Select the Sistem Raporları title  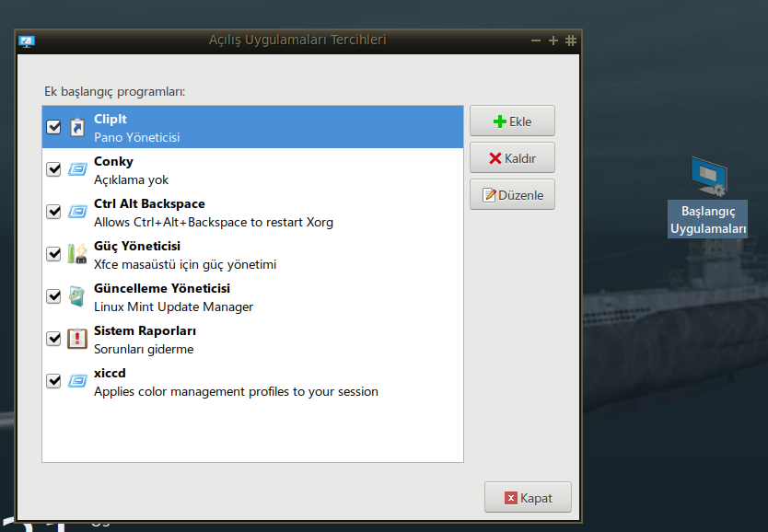[x=145, y=330]
